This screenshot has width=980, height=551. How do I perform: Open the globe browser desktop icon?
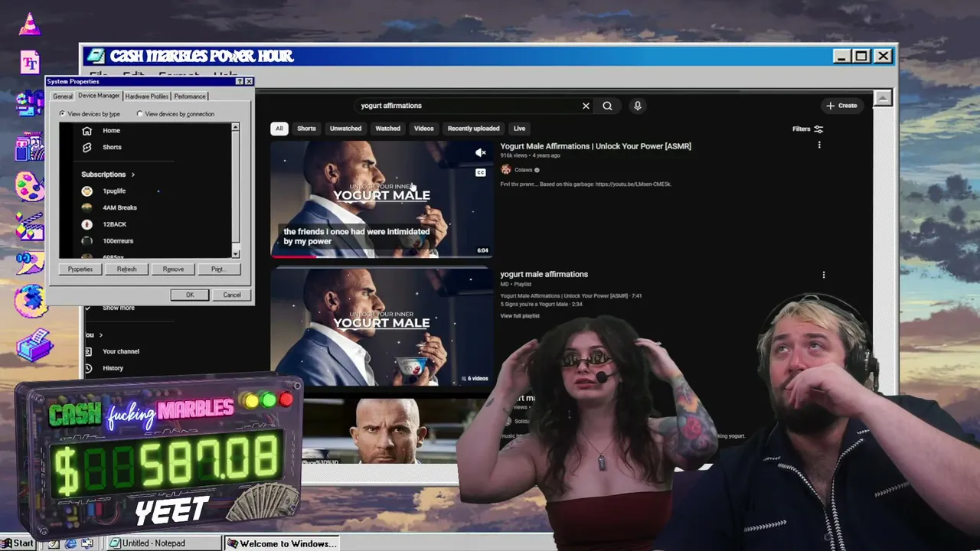[30, 301]
